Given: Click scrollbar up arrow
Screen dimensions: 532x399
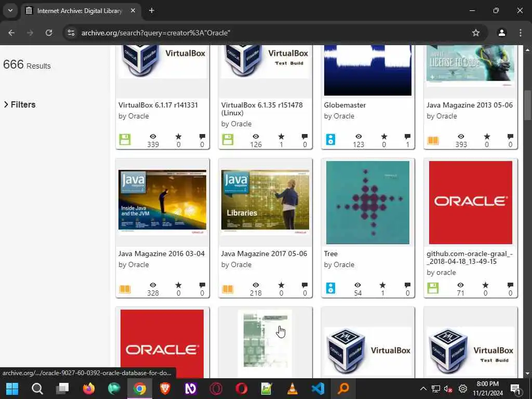Looking at the screenshot, I should 527,50.
